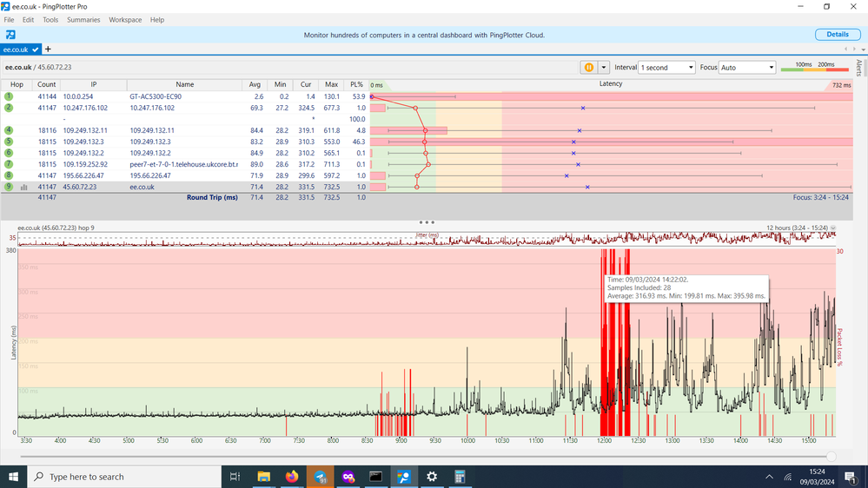This screenshot has width=868, height=488.
Task: Open Telegram from the taskbar
Action: 320,477
